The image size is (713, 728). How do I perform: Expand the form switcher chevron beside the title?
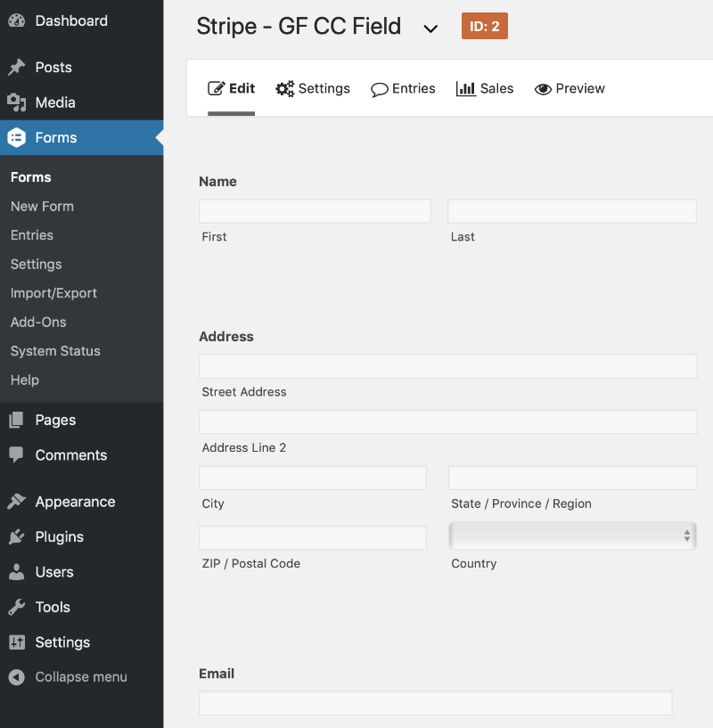pyautogui.click(x=431, y=29)
